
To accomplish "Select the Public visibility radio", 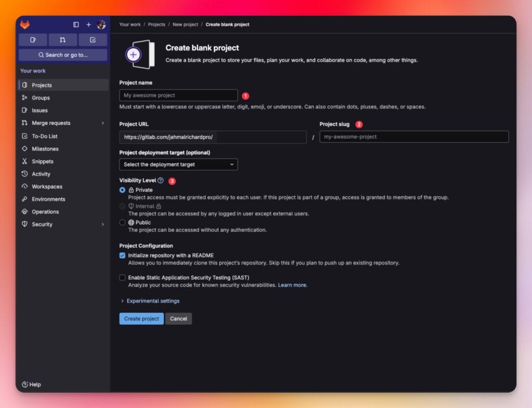I will coord(123,223).
